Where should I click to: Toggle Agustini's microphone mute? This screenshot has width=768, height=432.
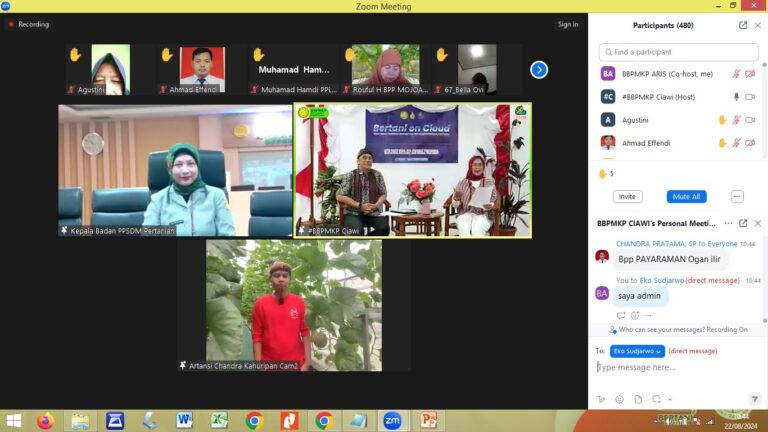click(x=736, y=120)
